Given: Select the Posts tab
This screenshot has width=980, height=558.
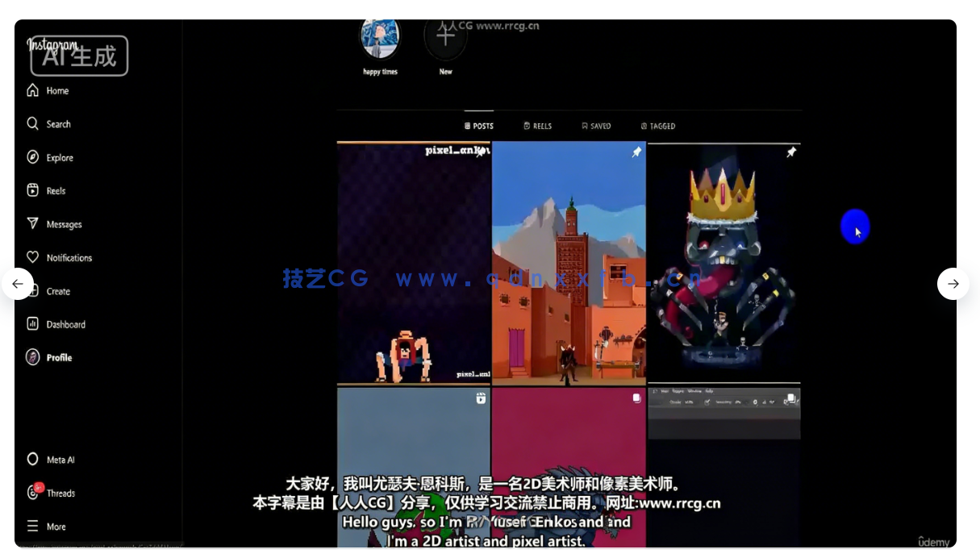Looking at the screenshot, I should [479, 127].
